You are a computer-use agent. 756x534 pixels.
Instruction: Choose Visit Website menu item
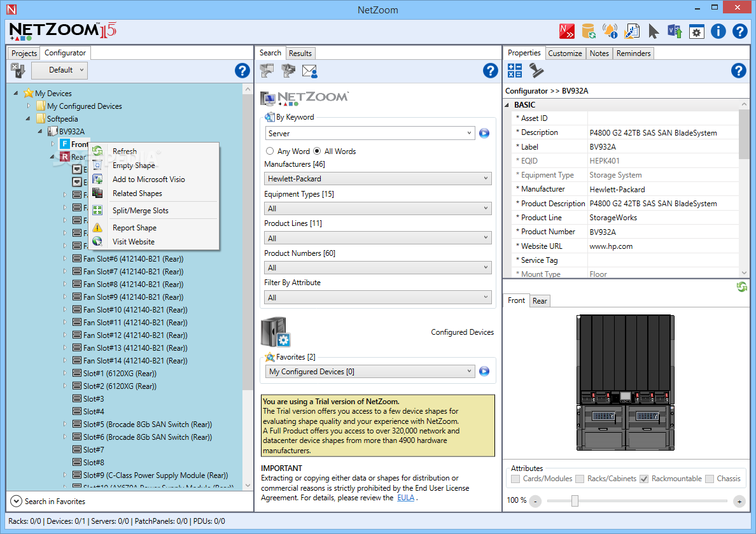pyautogui.click(x=153, y=242)
